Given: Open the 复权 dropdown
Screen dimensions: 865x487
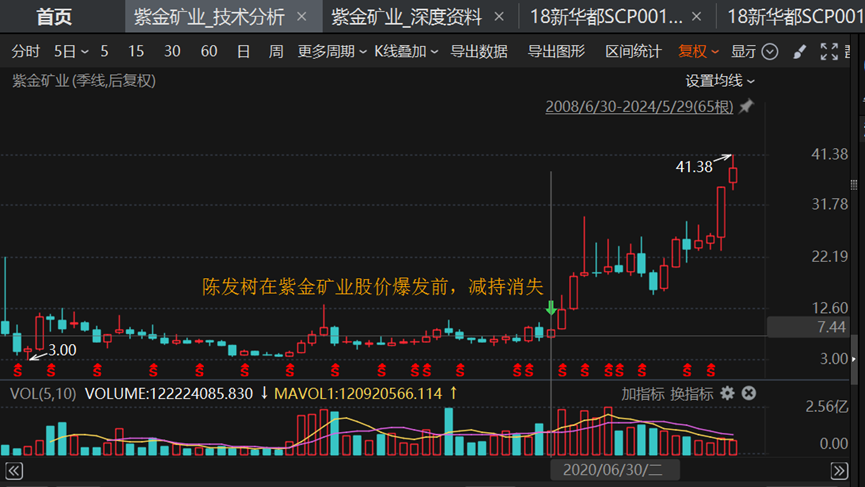Looking at the screenshot, I should pyautogui.click(x=698, y=51).
